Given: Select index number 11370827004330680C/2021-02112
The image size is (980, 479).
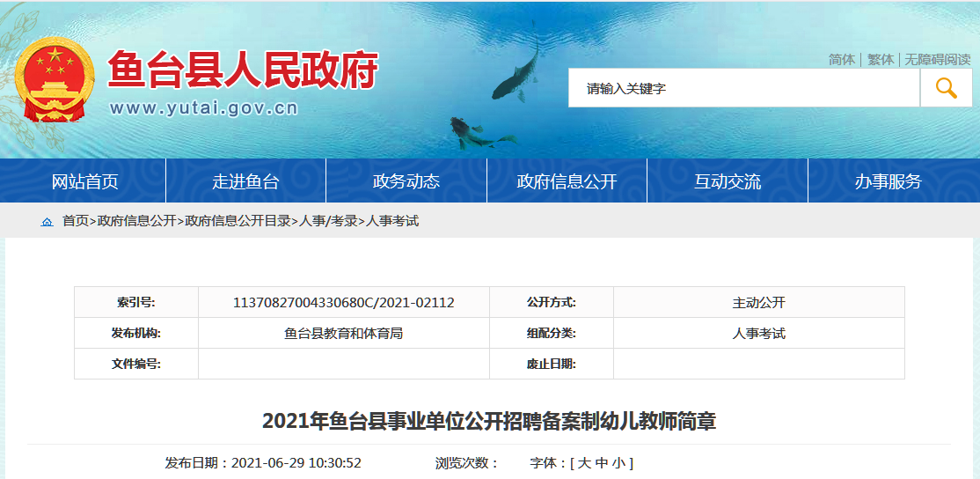Looking at the screenshot, I should pyautogui.click(x=344, y=303).
